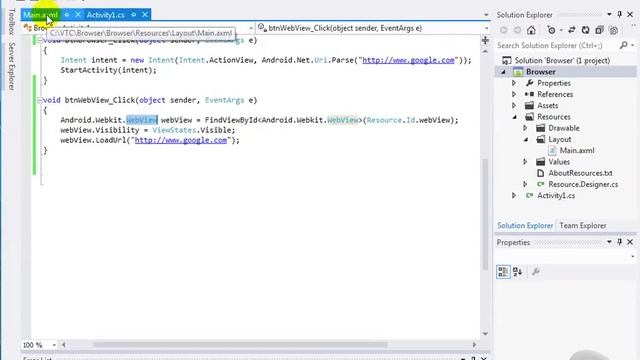640x360 pixels.
Task: Collapse the btnWebView_Click method outline
Action: click(x=40, y=100)
